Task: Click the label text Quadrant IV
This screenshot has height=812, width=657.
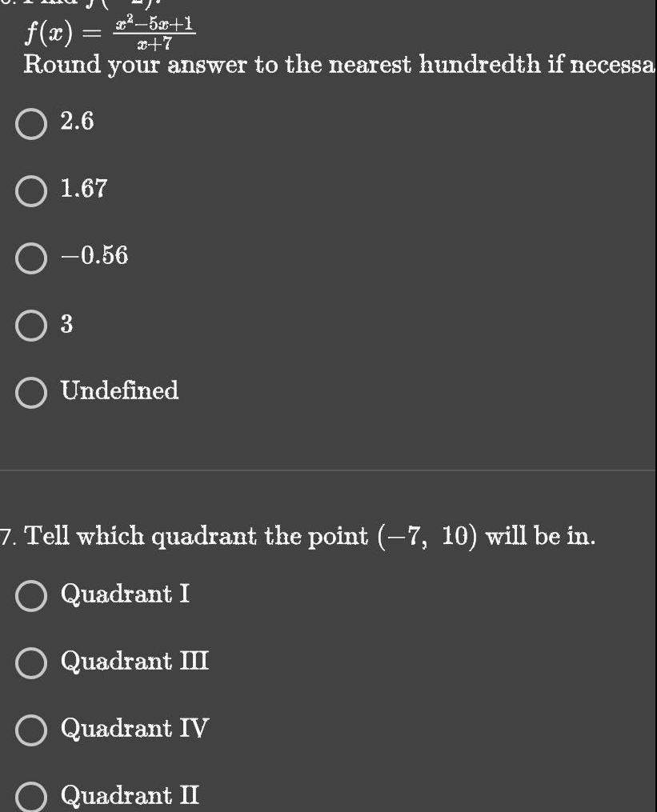Action: [133, 729]
